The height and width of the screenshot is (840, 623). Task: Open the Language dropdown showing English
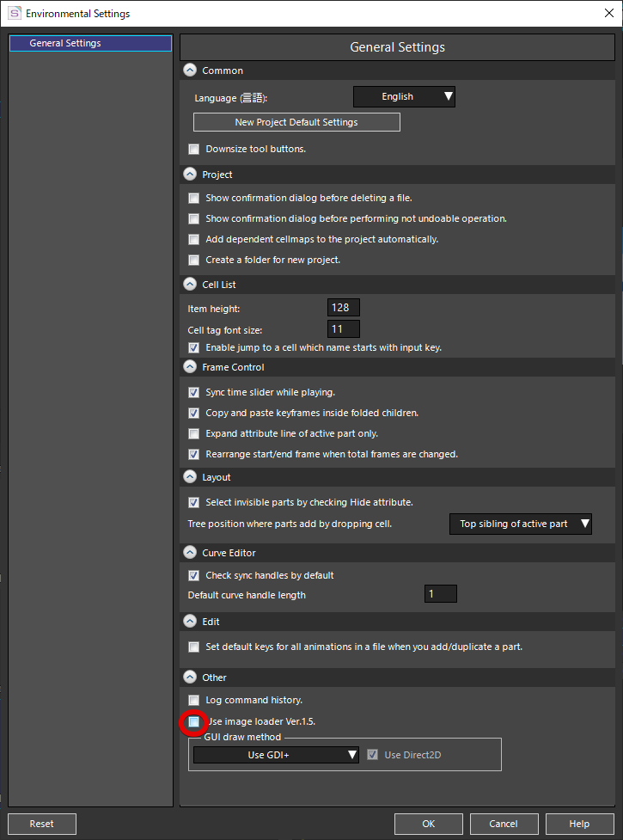[x=404, y=97]
